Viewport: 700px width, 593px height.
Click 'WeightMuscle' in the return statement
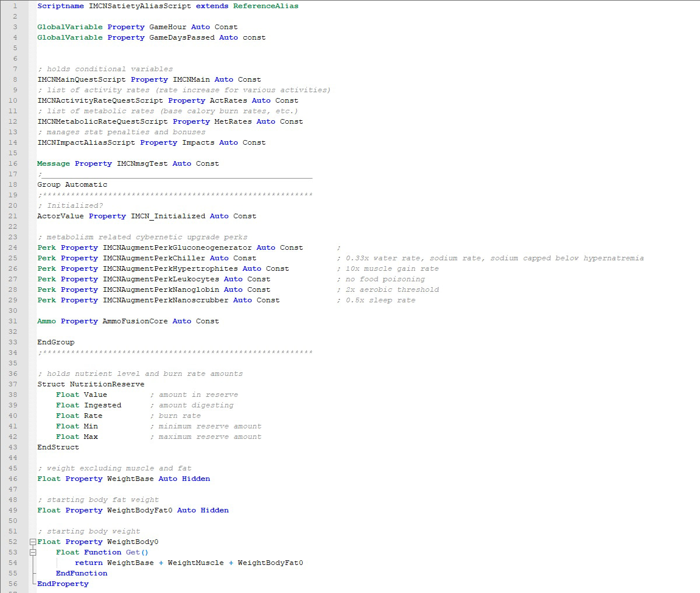196,563
